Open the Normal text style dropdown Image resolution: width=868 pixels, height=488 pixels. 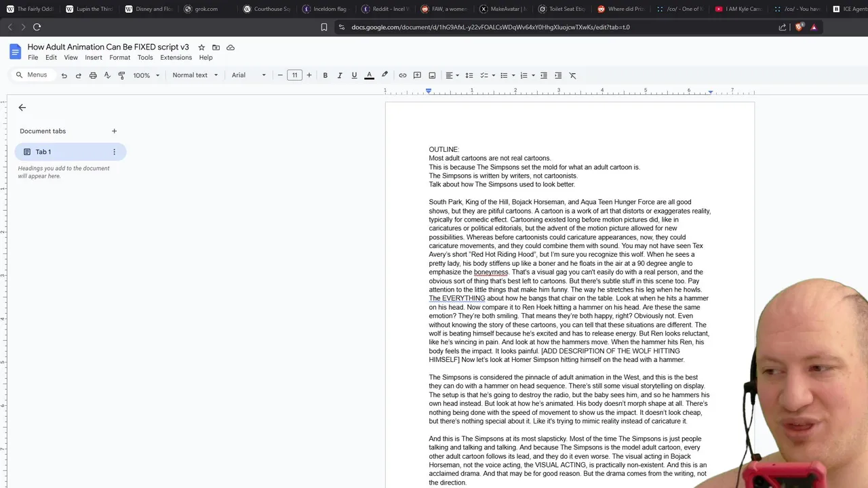coord(195,75)
